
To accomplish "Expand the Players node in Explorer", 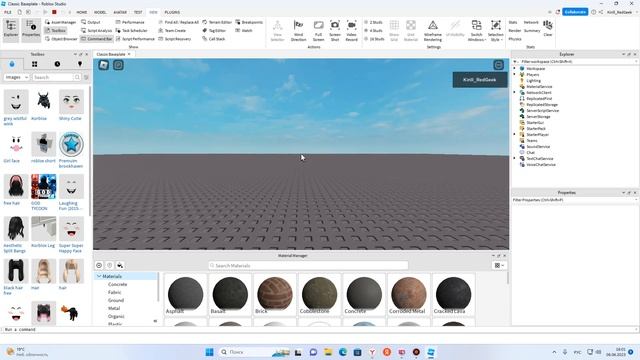I will [514, 75].
